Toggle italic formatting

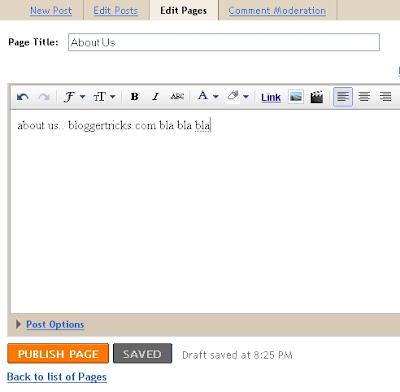(155, 97)
